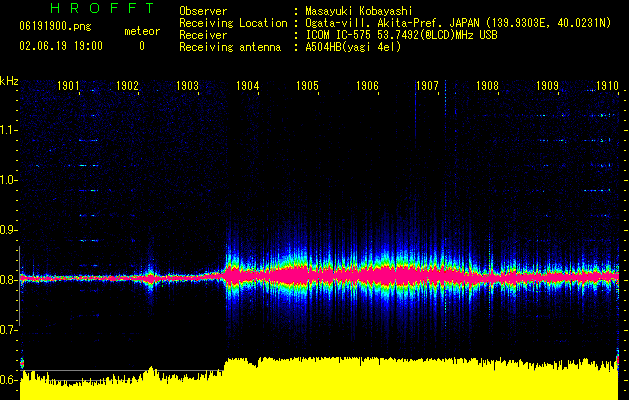Click the 1.0 kHz axis label
Screen dimensions: 629x400
click(9, 180)
